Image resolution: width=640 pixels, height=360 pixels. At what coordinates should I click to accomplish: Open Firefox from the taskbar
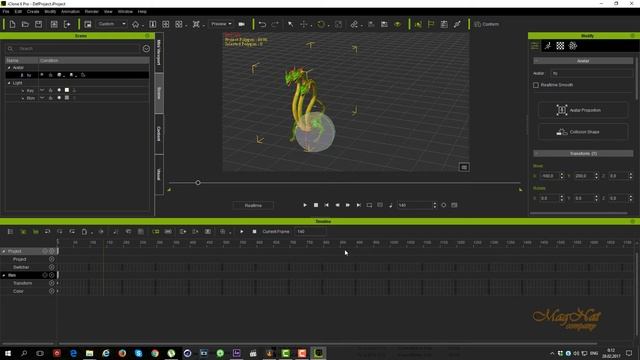click(x=122, y=353)
